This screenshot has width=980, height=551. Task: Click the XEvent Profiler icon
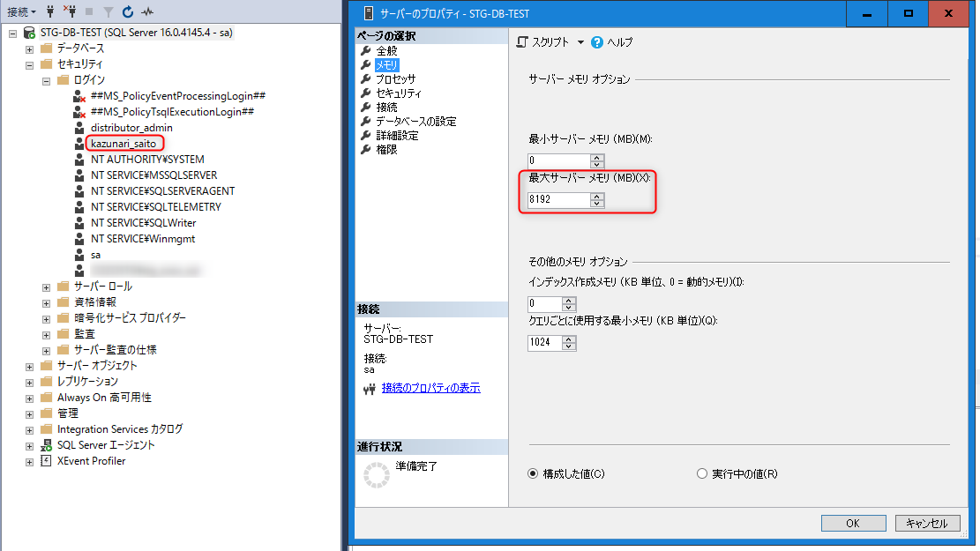point(46,461)
